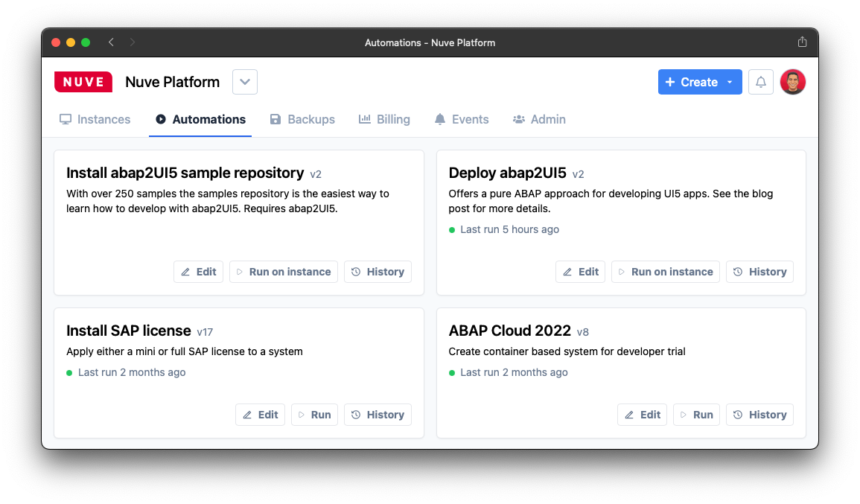Select the Automations tab

[200, 119]
